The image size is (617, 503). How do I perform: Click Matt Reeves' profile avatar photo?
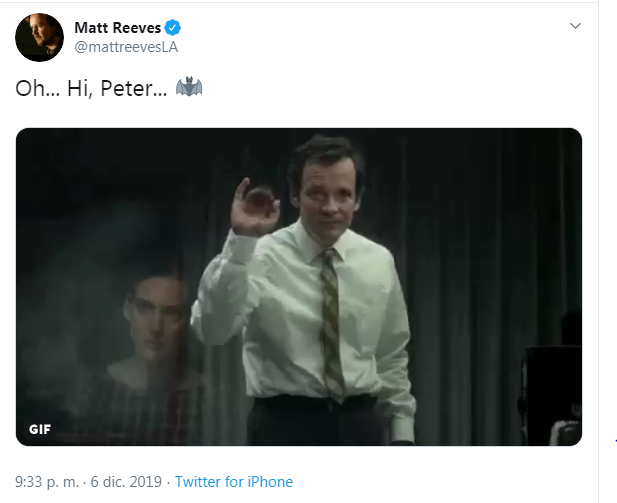38,37
